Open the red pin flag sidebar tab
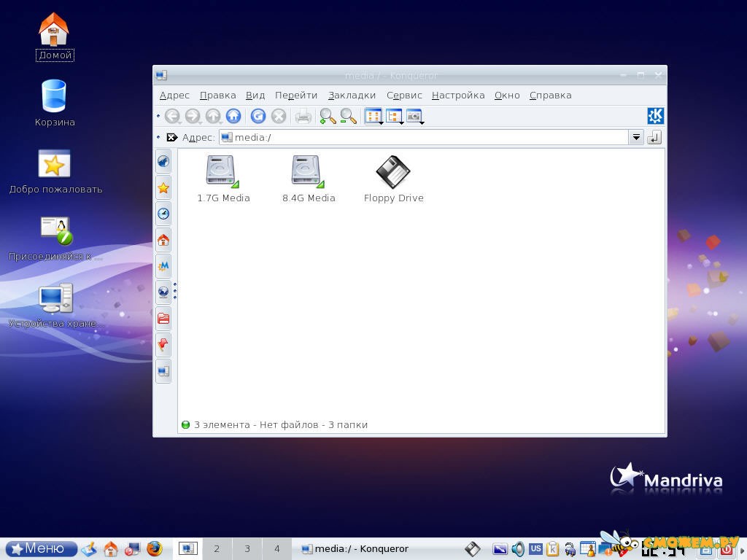The image size is (747, 560). (x=163, y=344)
